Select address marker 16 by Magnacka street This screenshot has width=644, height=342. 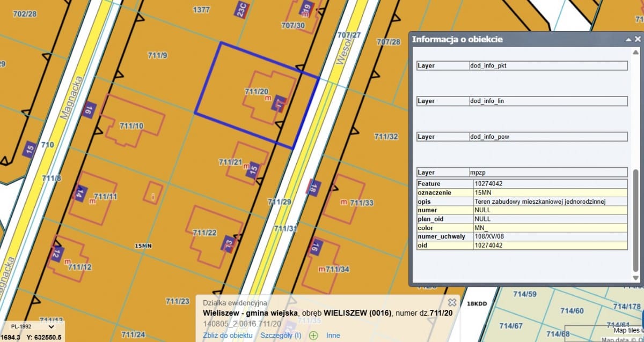(x=88, y=110)
